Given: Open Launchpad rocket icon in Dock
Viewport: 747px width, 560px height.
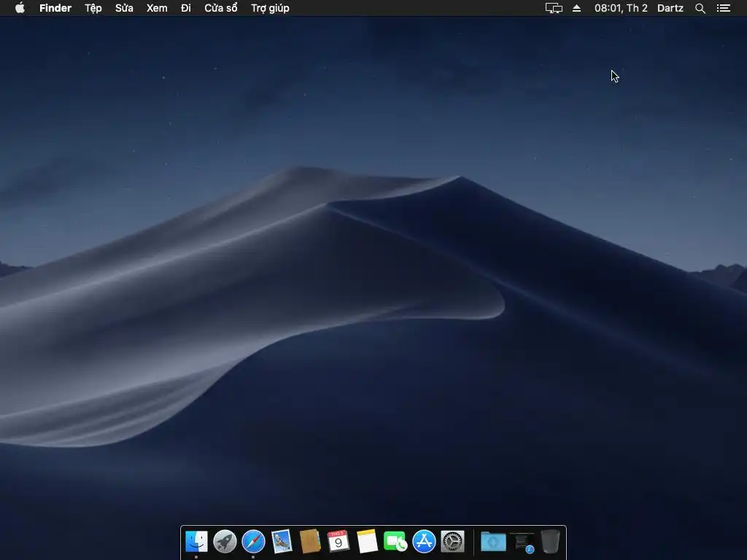Looking at the screenshot, I should click(x=225, y=542).
